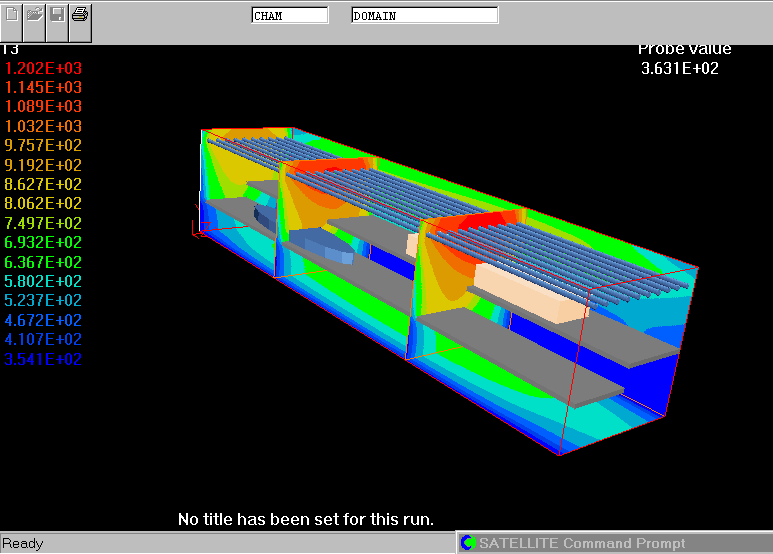This screenshot has width=773, height=554.
Task: Pick the cyan 5.237E+02 legend entry
Action: coord(44,301)
